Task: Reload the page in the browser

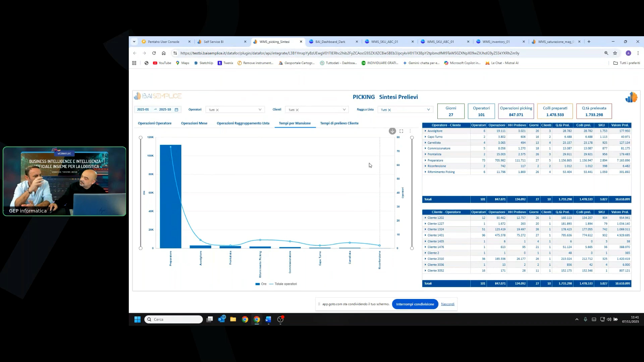Action: [x=154, y=53]
